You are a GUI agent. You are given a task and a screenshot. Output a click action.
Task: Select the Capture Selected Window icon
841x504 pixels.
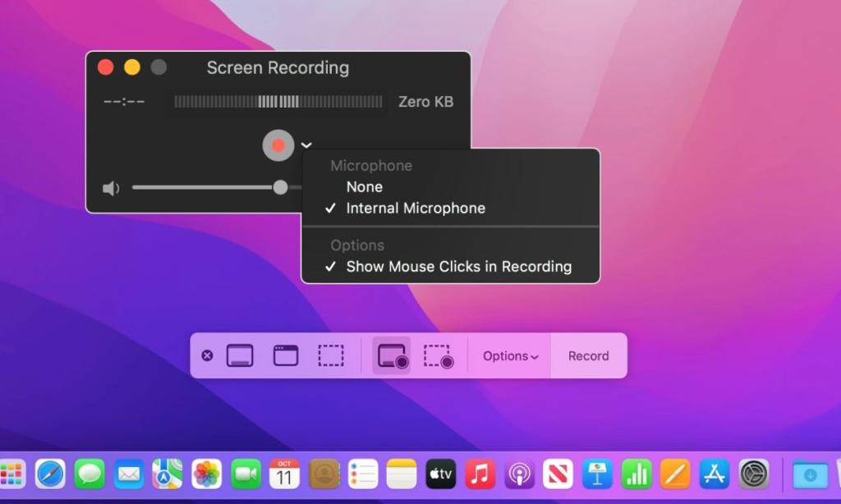(x=284, y=355)
